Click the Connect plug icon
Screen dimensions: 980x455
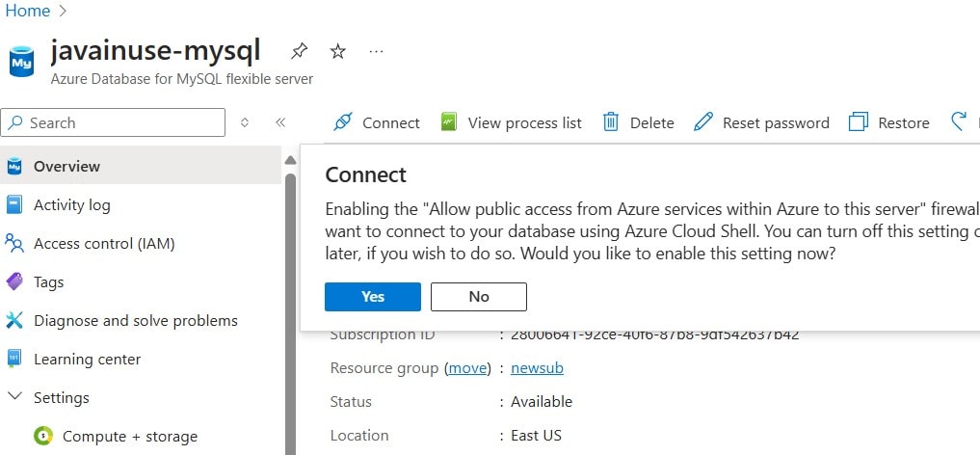[x=343, y=121]
